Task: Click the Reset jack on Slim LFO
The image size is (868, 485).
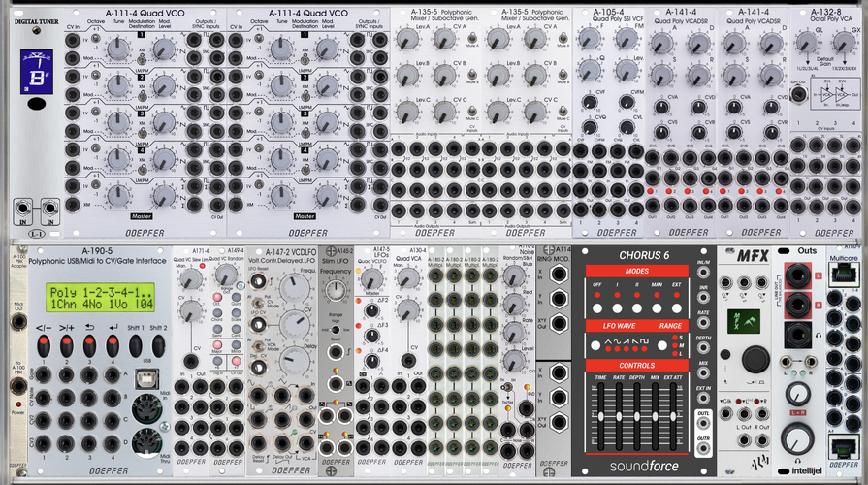Action: pos(335,352)
